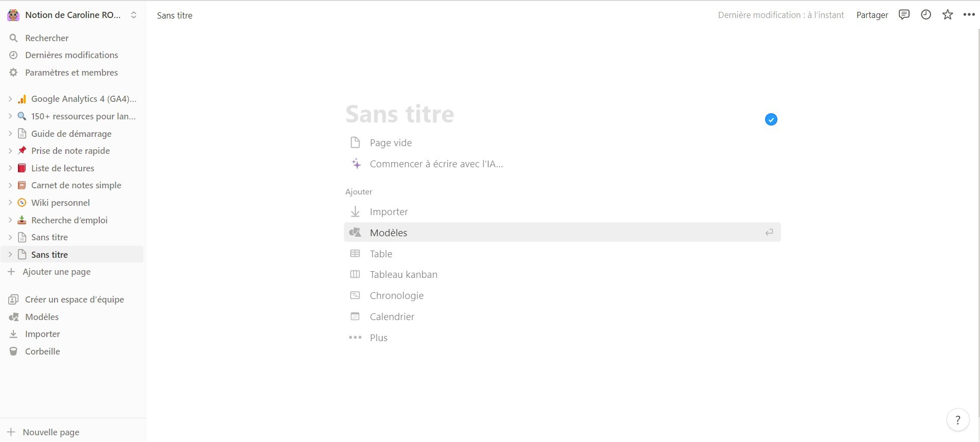Click the AI sparkle writing icon

pos(356,164)
